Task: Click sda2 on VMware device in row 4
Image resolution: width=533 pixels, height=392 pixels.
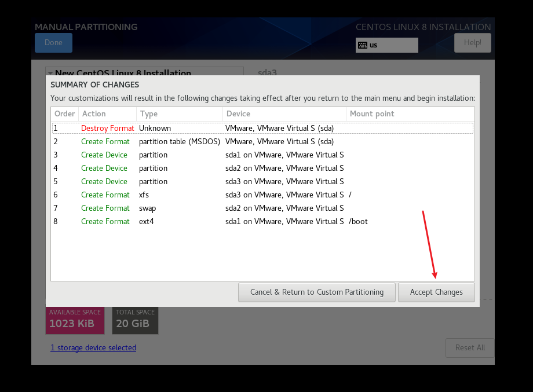Action: [284, 168]
